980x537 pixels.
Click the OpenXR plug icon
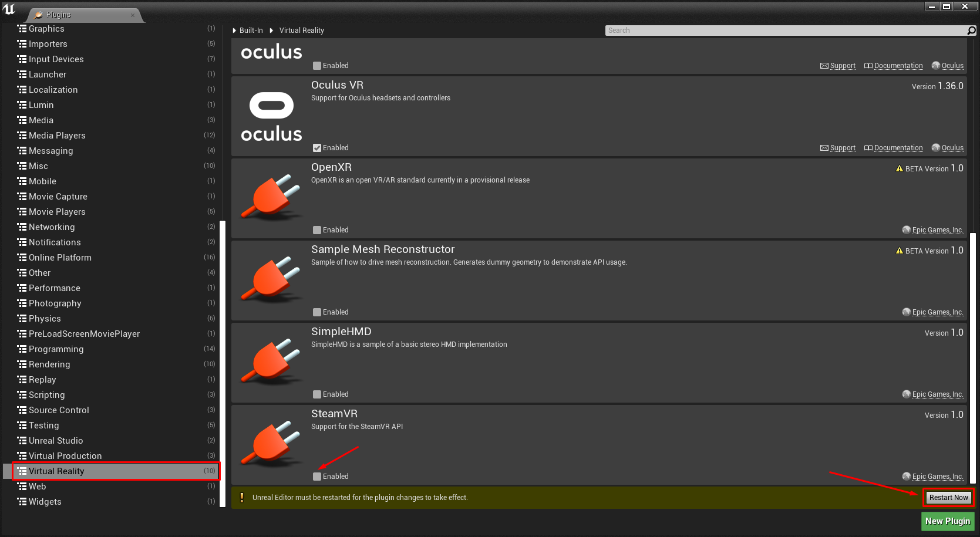(272, 197)
